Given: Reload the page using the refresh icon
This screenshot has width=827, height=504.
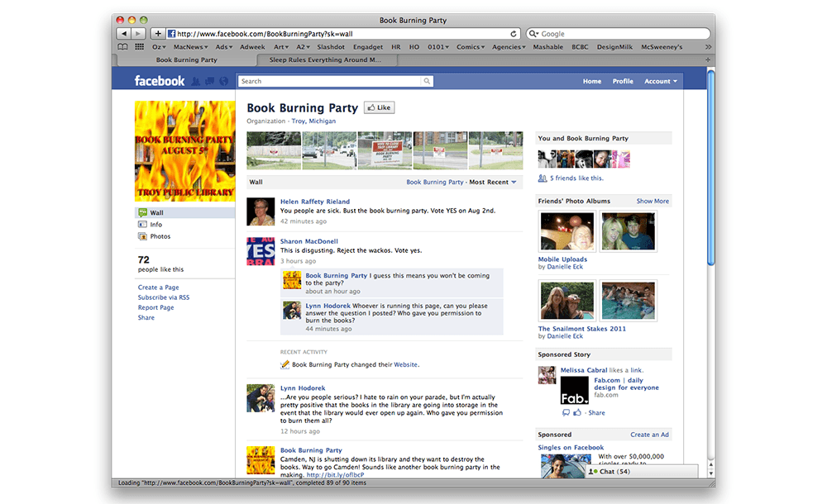Looking at the screenshot, I should (x=514, y=34).
